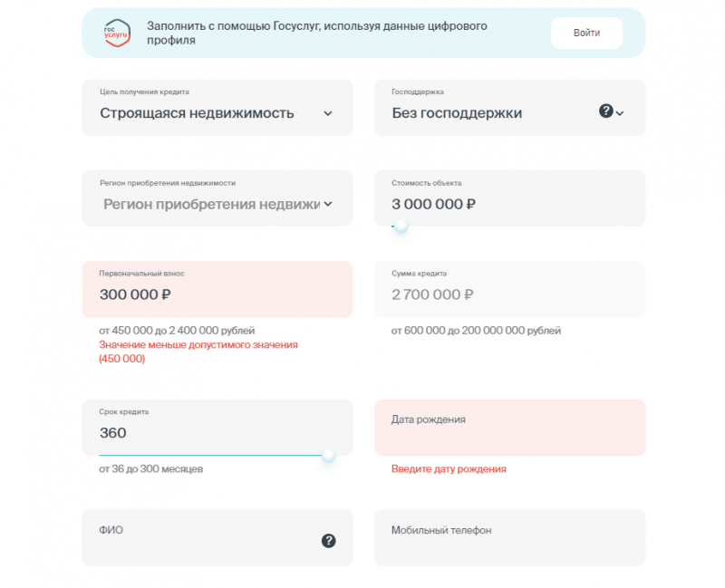
Task: Click the Стоимость объекта slider handle
Action: pos(399,228)
